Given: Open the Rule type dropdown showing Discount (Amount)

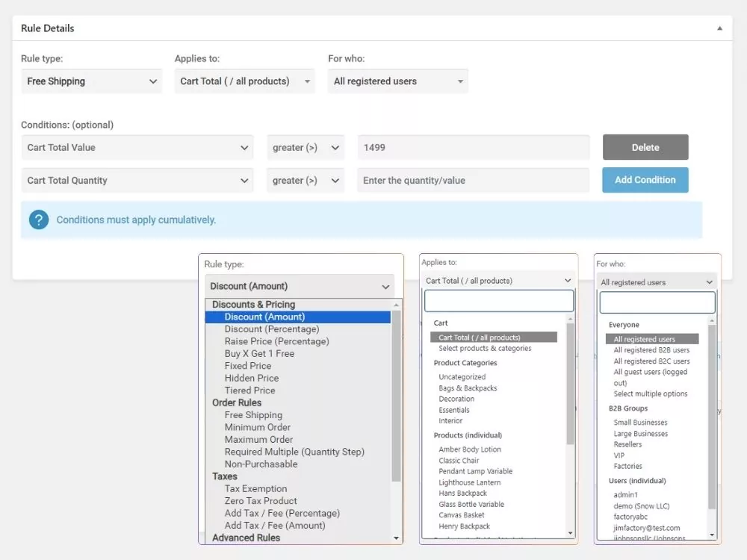Looking at the screenshot, I should click(x=300, y=286).
